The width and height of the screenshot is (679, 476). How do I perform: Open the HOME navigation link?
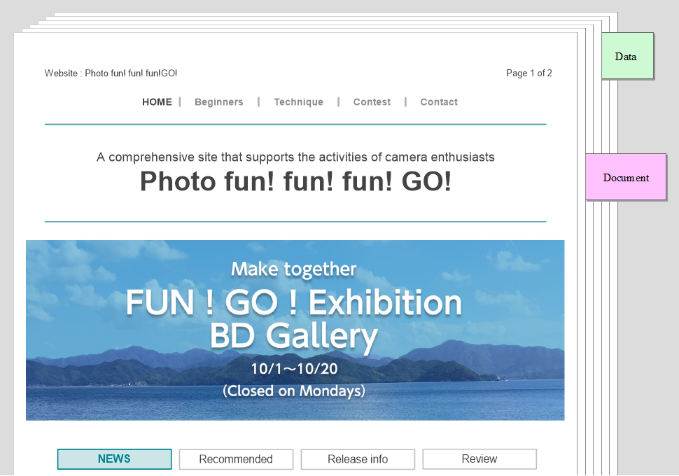[x=157, y=102]
